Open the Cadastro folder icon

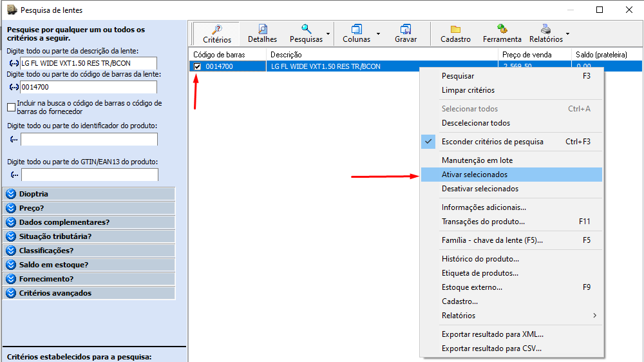point(455,29)
